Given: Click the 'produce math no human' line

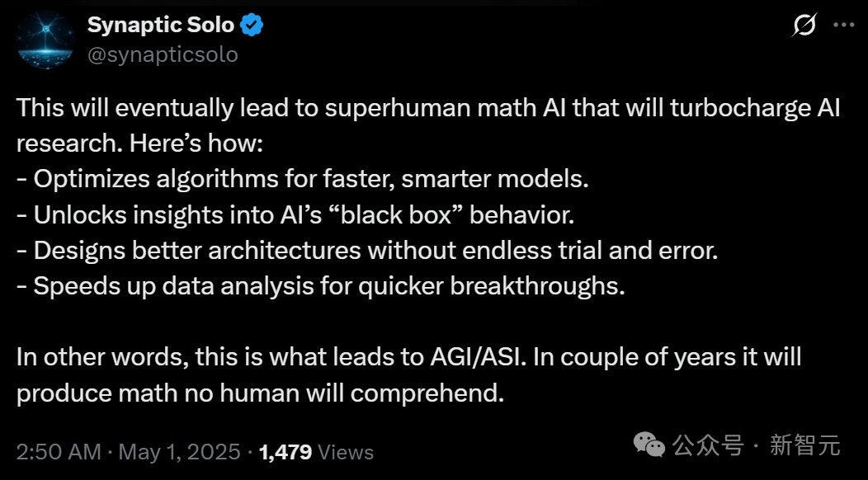Looking at the screenshot, I should (260, 393).
